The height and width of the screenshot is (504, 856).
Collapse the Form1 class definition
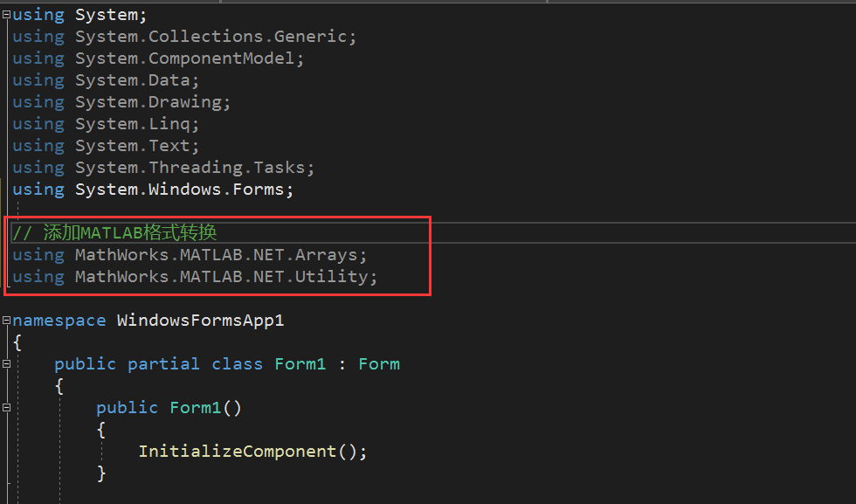pos(7,364)
